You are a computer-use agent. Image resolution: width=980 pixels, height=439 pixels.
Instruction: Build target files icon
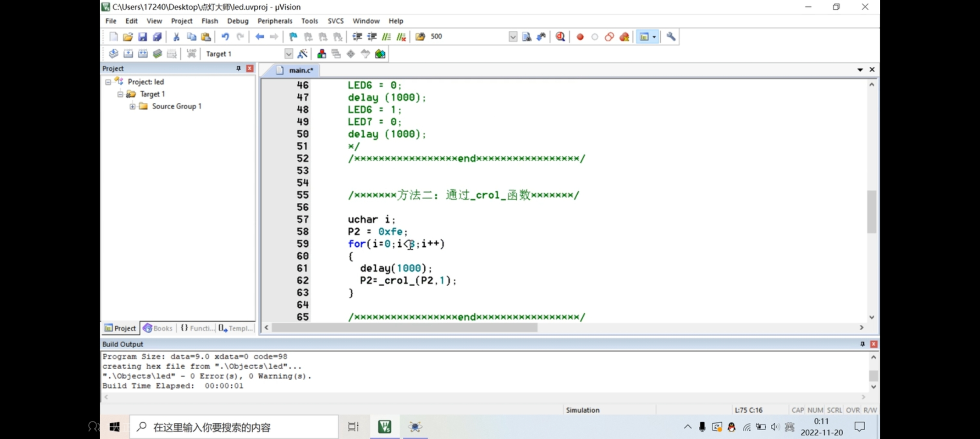[128, 54]
